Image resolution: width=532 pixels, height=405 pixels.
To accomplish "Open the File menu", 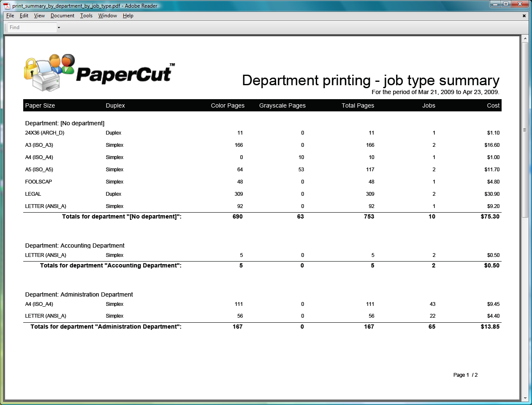I will coord(10,16).
